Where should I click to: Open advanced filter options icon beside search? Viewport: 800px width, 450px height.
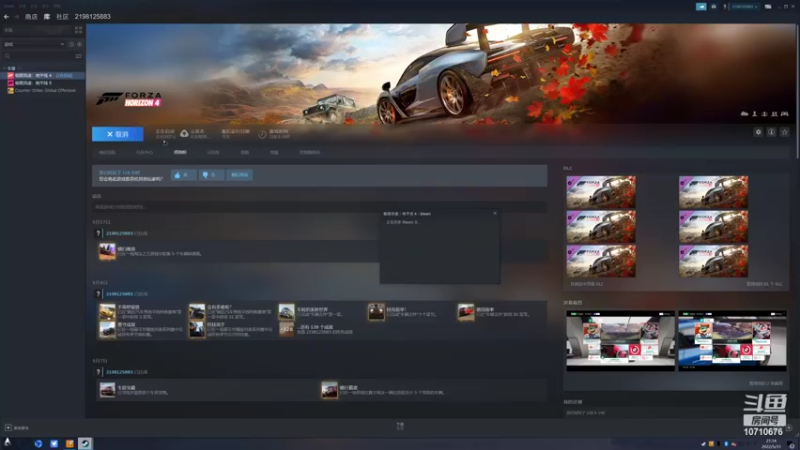pos(79,56)
